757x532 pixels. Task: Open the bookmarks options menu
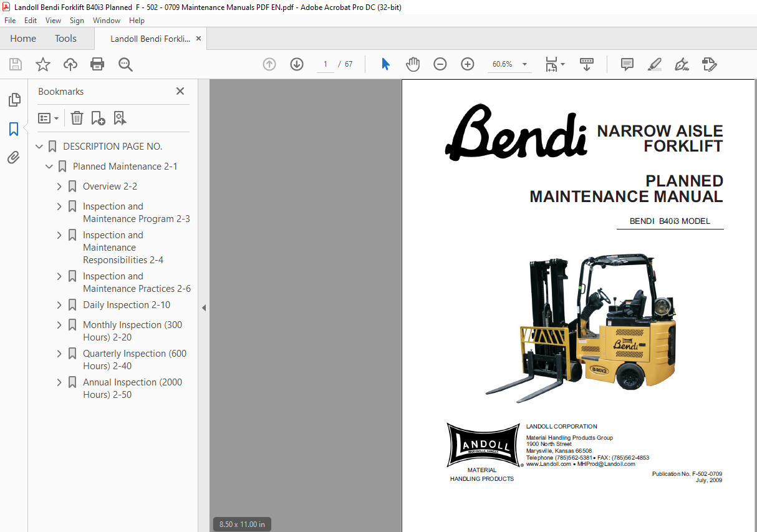(49, 118)
